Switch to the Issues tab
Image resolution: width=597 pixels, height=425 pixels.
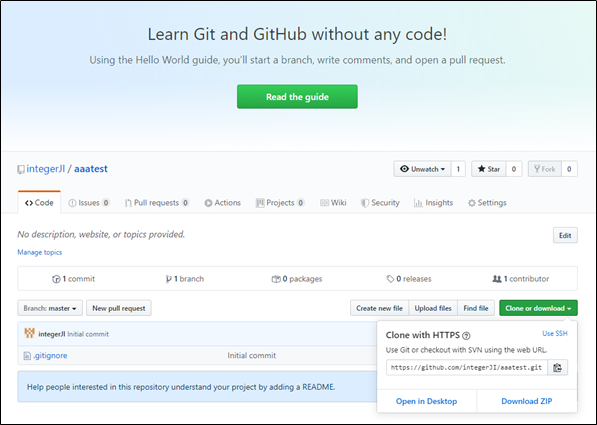tap(89, 203)
